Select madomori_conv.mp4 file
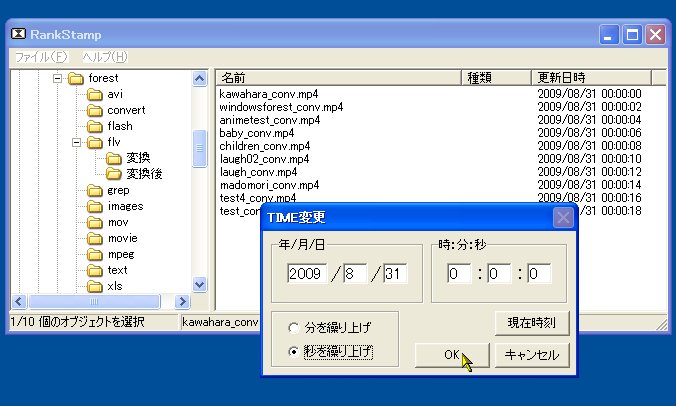 (x=269, y=185)
